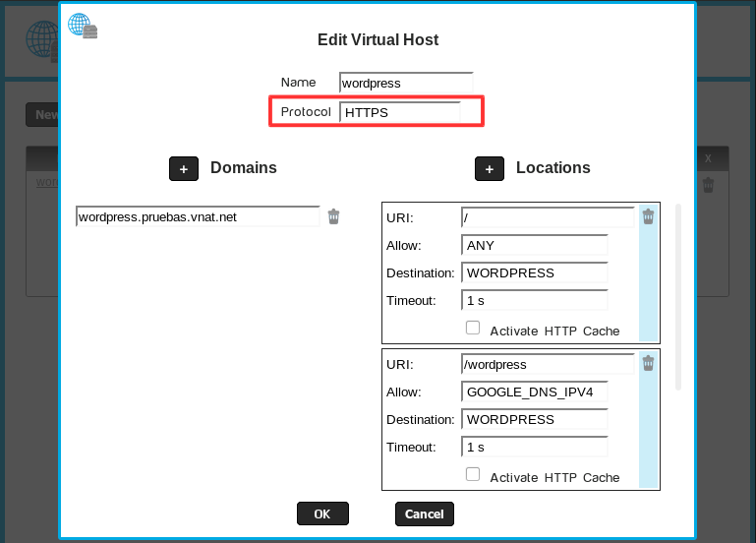Click the globe server icon in dialog header
Screen dimensions: 756x543
[x=83, y=26]
